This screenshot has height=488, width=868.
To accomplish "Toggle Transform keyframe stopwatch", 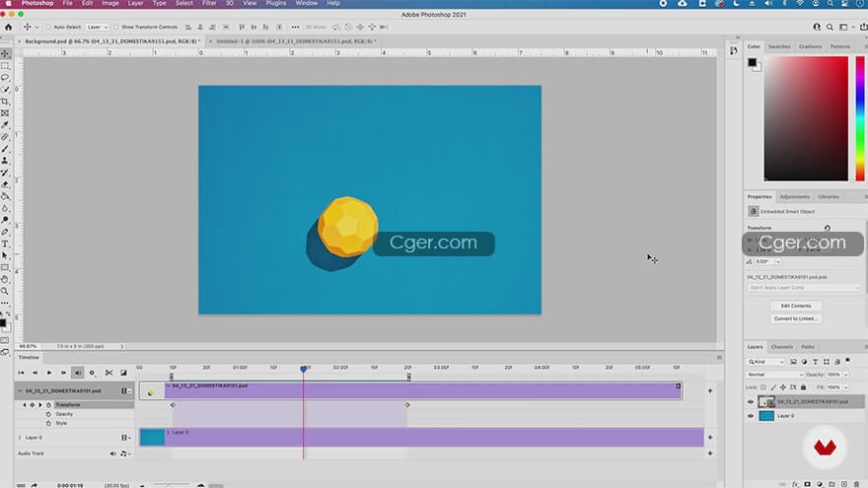I will click(x=48, y=405).
